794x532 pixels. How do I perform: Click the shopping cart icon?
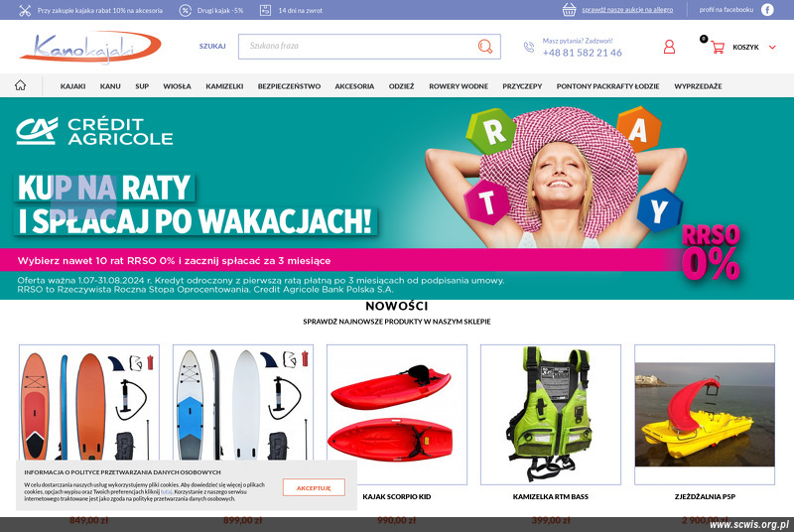(717, 47)
